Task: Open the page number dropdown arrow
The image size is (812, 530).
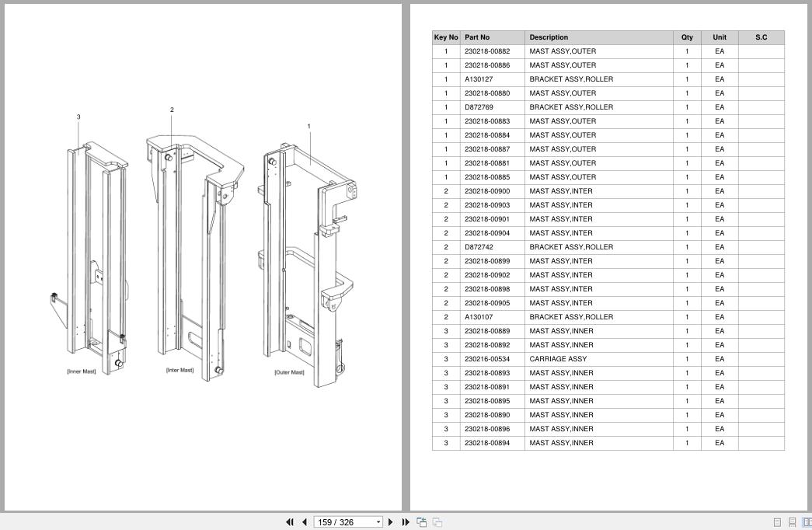Action: point(378,522)
